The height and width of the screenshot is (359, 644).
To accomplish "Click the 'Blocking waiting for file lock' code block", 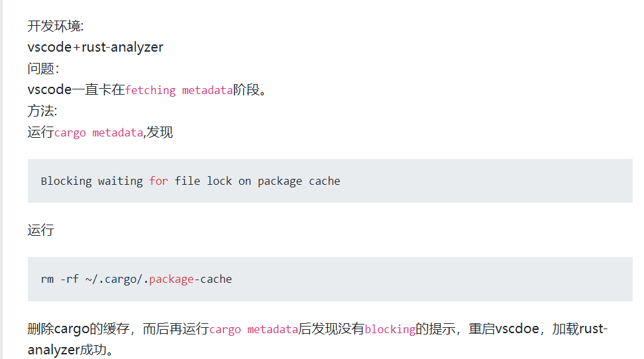I will [330, 181].
